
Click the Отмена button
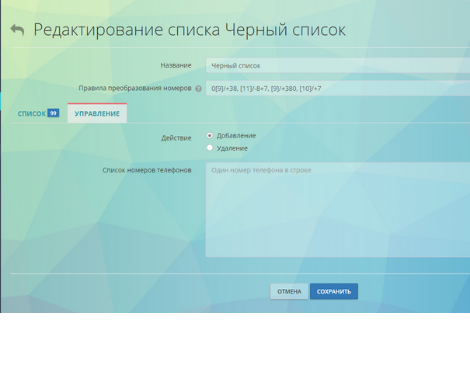289,291
